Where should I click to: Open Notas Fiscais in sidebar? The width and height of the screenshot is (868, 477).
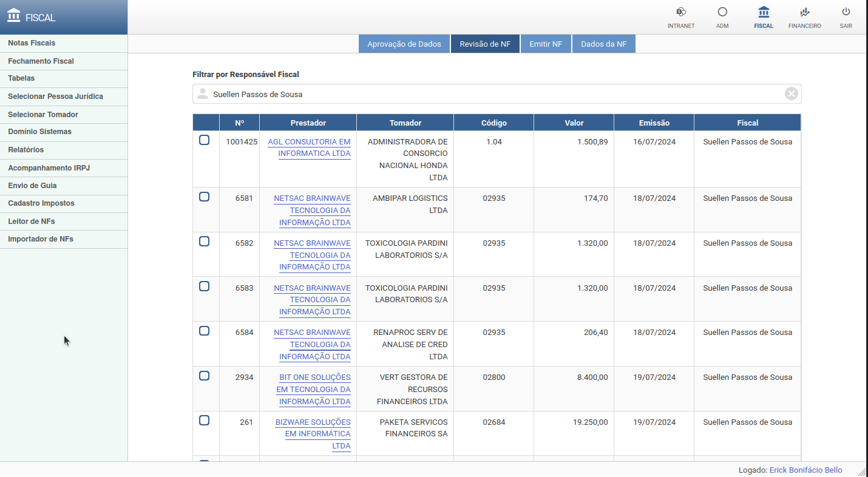coord(64,43)
